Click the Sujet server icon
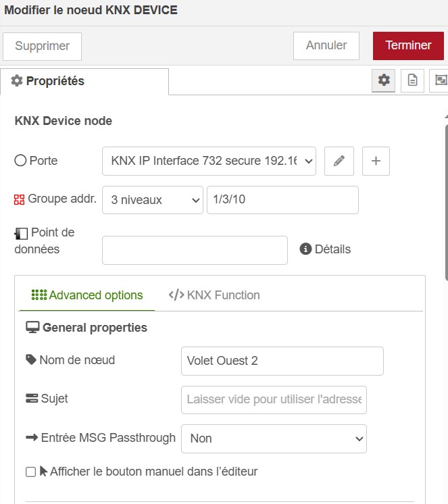 point(32,398)
